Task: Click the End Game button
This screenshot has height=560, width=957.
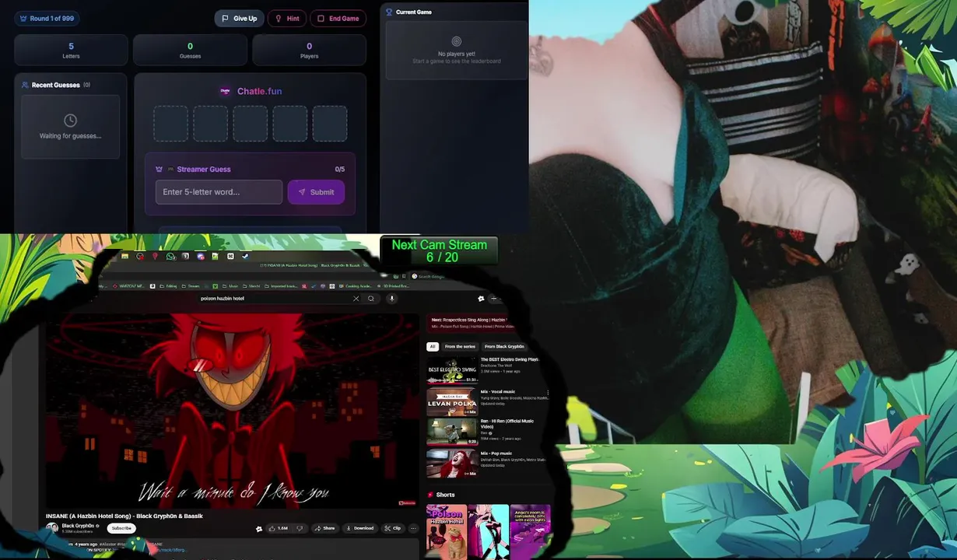Action: pos(338,19)
